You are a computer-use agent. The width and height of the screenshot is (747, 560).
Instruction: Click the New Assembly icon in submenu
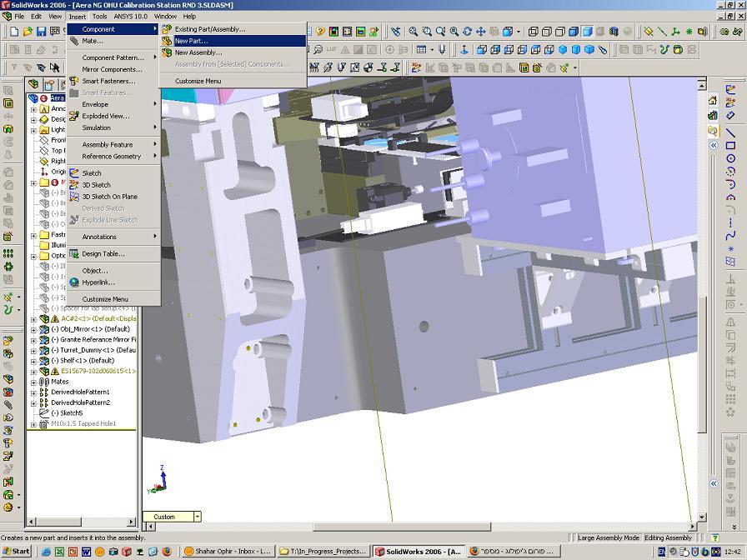tap(167, 52)
